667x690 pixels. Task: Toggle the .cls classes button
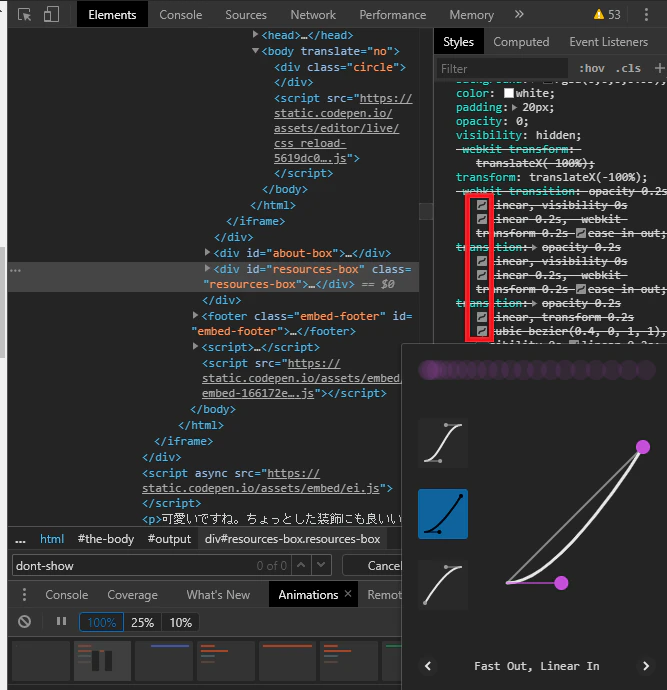(x=628, y=69)
